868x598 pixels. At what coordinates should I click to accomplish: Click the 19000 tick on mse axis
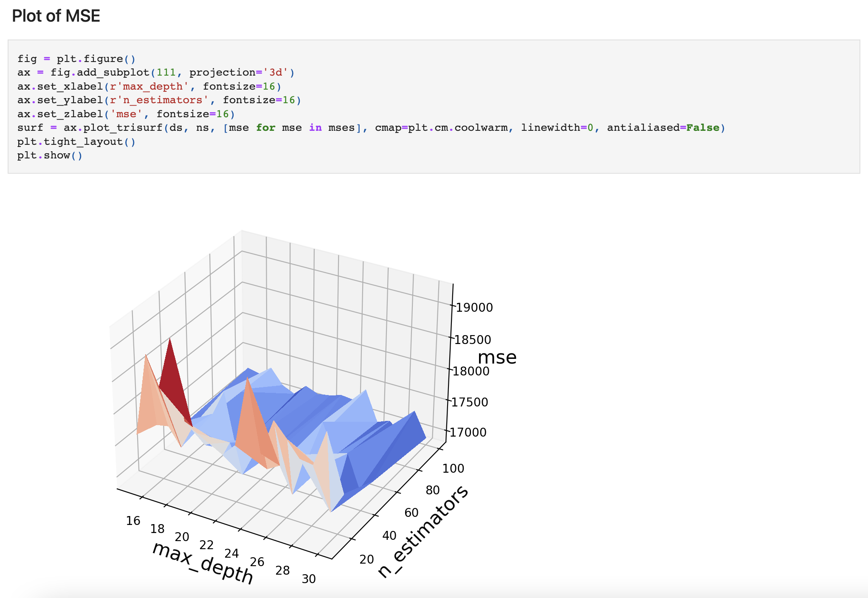click(474, 307)
